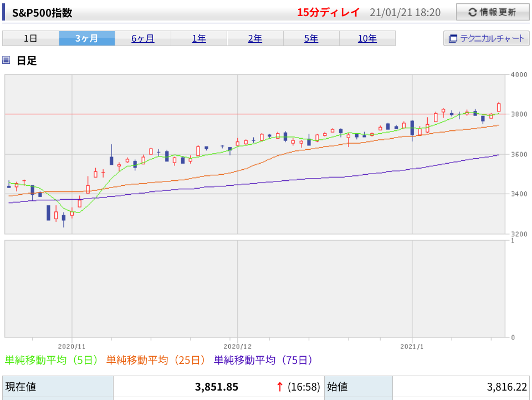Click the 3400 price axis label
Screen dimensions: 532x400
point(519,194)
